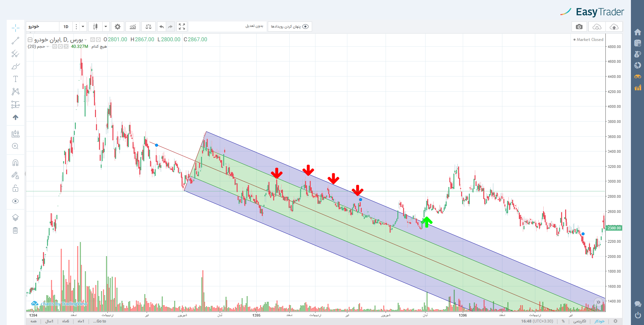
Task: Open the orange bar chart sidebar icon
Action: point(638,88)
